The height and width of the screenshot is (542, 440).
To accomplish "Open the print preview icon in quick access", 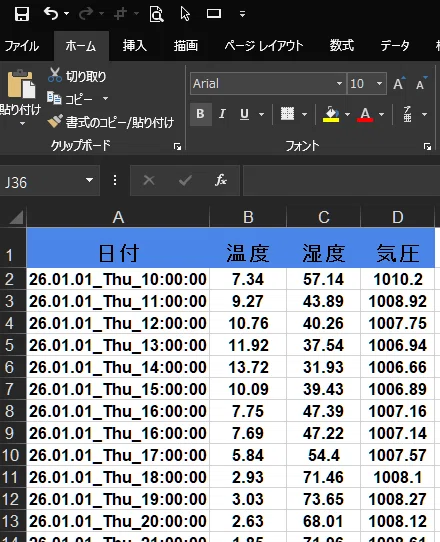I will (156, 14).
